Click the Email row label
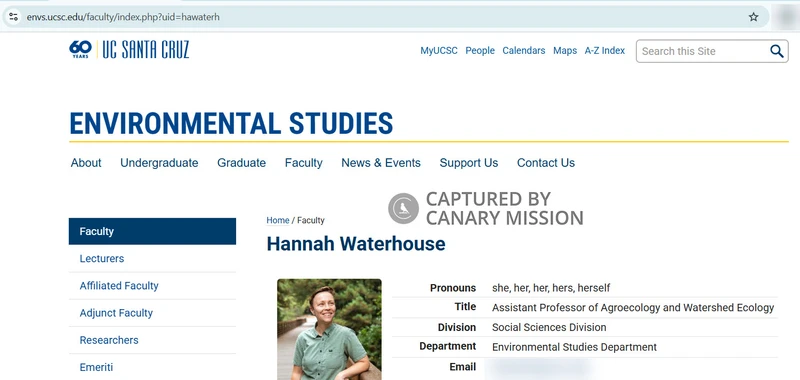800x380 pixels. 463,367
